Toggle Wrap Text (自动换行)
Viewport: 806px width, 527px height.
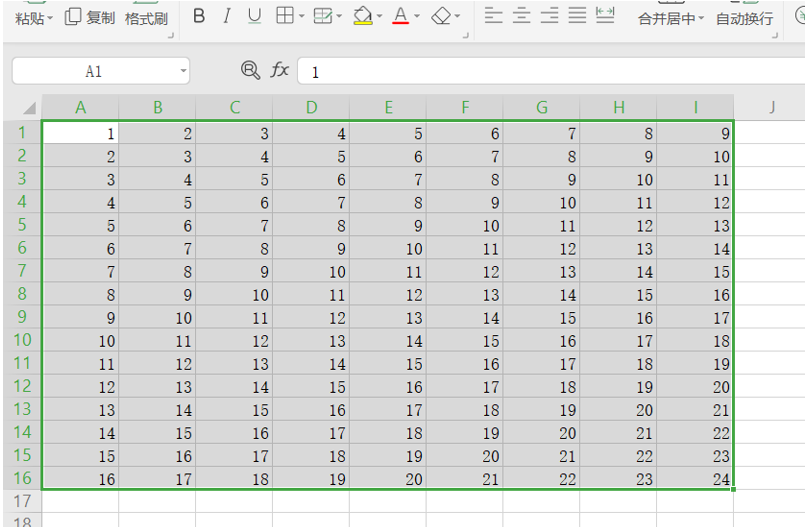[x=744, y=19]
